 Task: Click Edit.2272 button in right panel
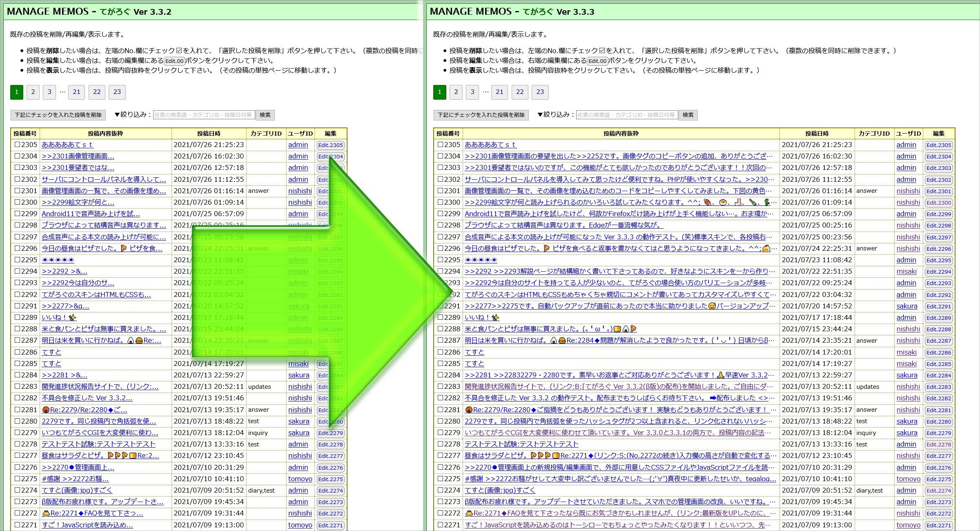click(939, 513)
